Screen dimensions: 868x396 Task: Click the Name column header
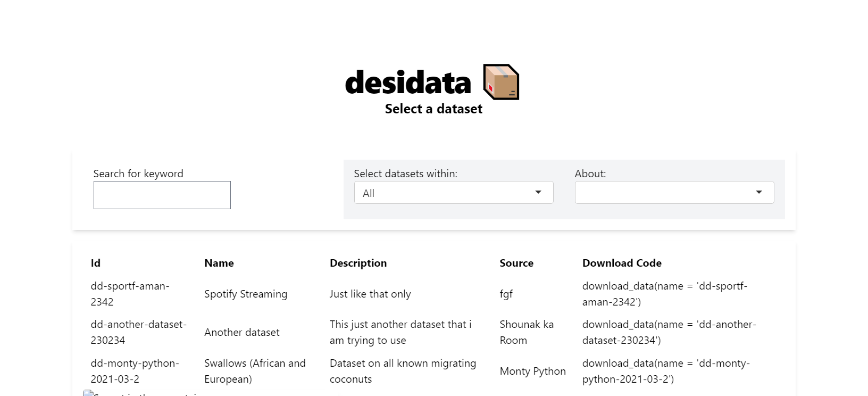(x=219, y=263)
